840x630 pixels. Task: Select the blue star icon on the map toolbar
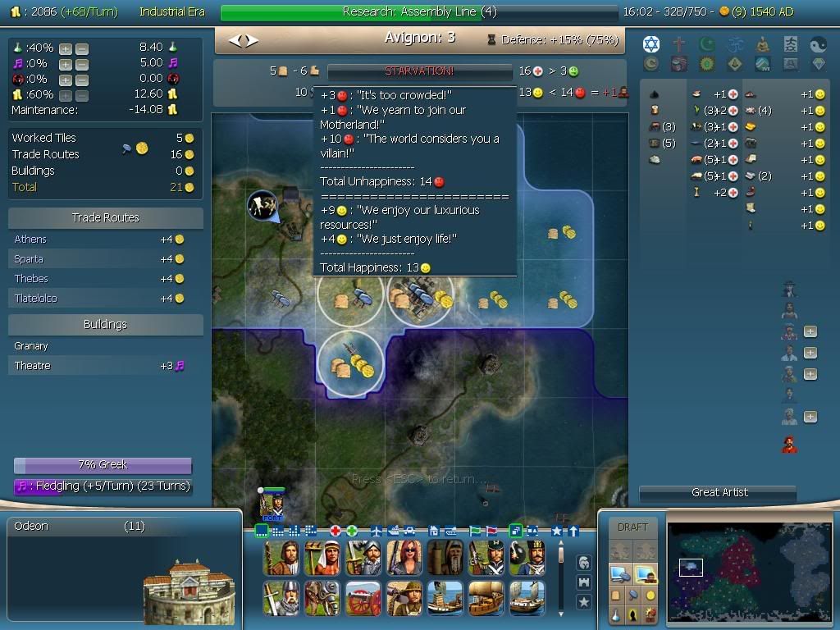[x=556, y=532]
